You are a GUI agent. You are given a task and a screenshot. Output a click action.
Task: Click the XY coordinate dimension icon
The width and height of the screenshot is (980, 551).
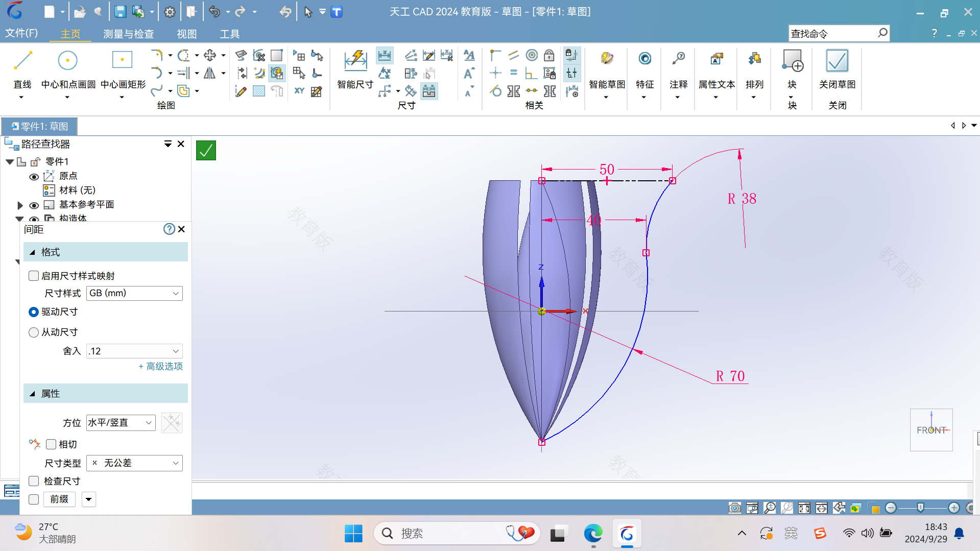pyautogui.click(x=299, y=91)
